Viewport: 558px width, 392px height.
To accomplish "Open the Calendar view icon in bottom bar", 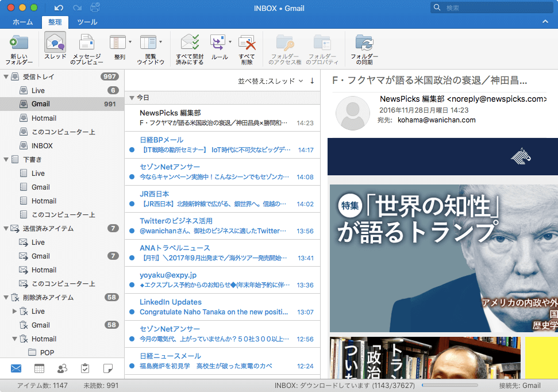I will pos(39,368).
